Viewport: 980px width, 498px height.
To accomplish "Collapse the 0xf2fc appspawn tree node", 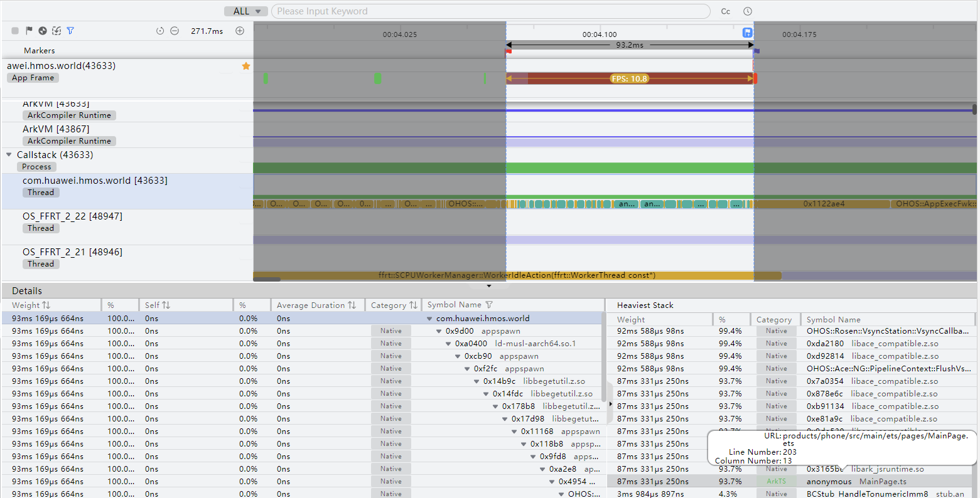I will pyautogui.click(x=468, y=369).
